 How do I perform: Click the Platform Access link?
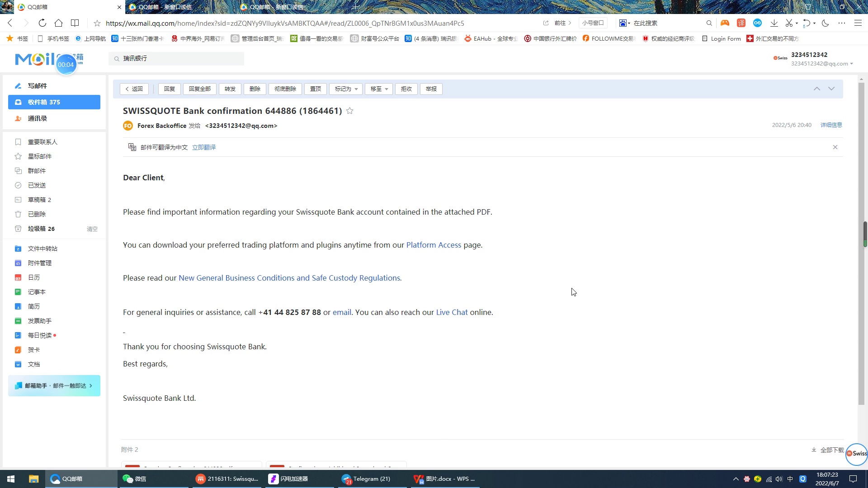(433, 245)
